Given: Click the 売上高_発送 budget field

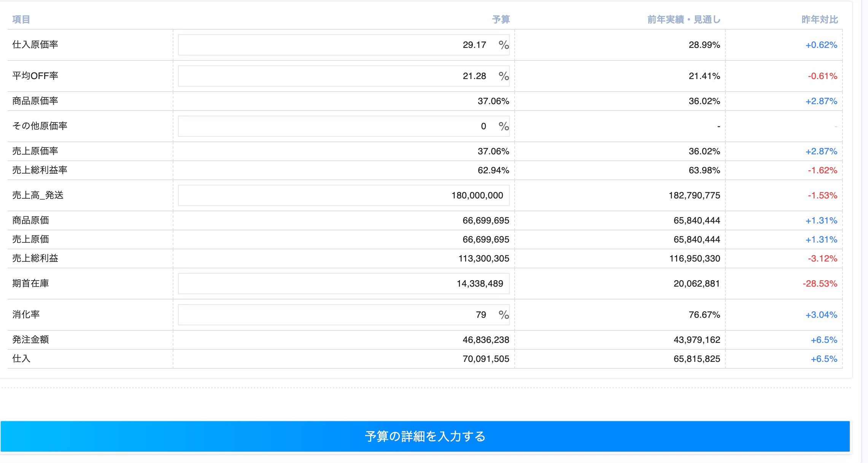Looking at the screenshot, I should (x=343, y=195).
